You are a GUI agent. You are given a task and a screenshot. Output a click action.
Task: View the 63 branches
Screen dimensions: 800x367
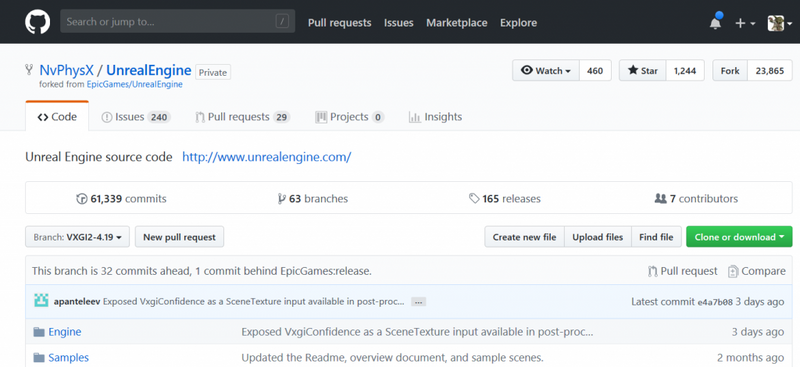[x=313, y=199]
